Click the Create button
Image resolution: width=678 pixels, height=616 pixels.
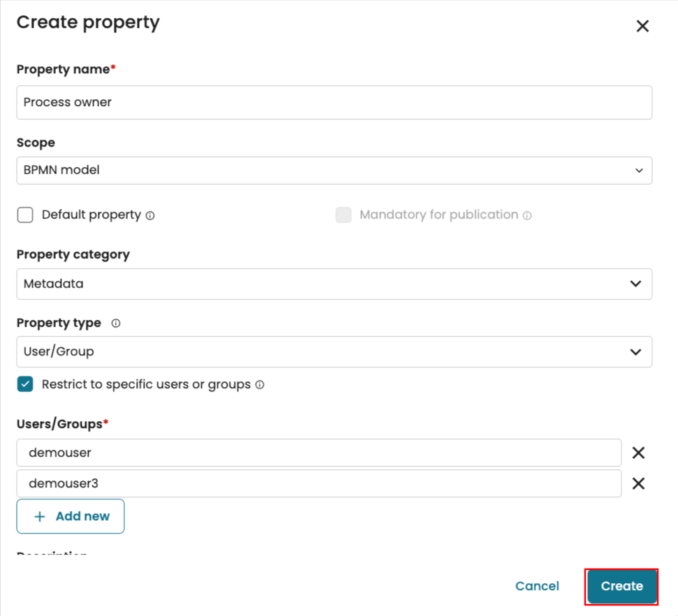coord(621,586)
